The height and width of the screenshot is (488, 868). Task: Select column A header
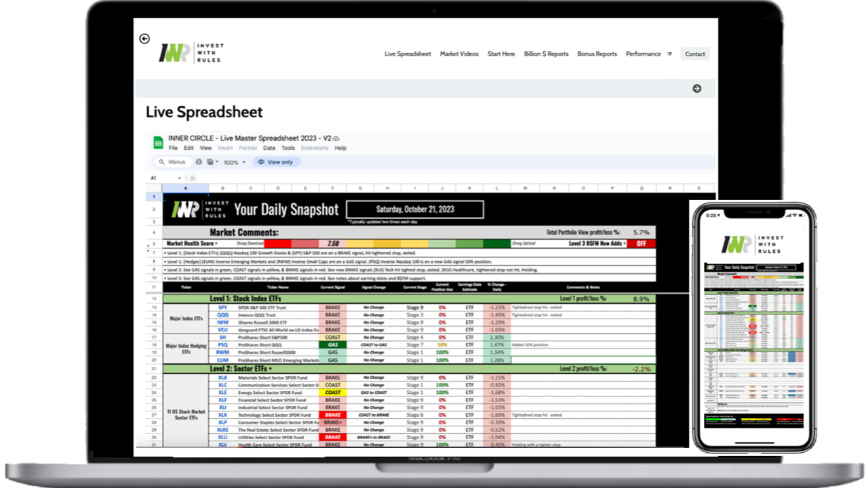pyautogui.click(x=186, y=188)
